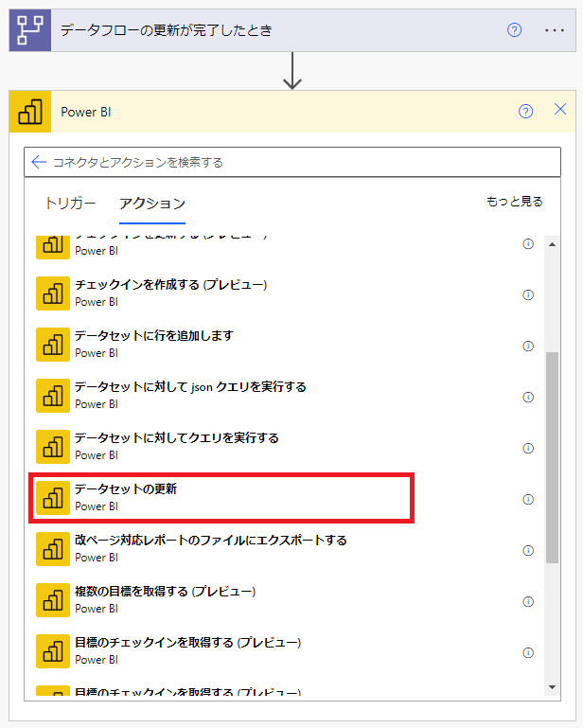Click the scrollbar down arrow
Screen dimensions: 583x728
click(x=552, y=686)
